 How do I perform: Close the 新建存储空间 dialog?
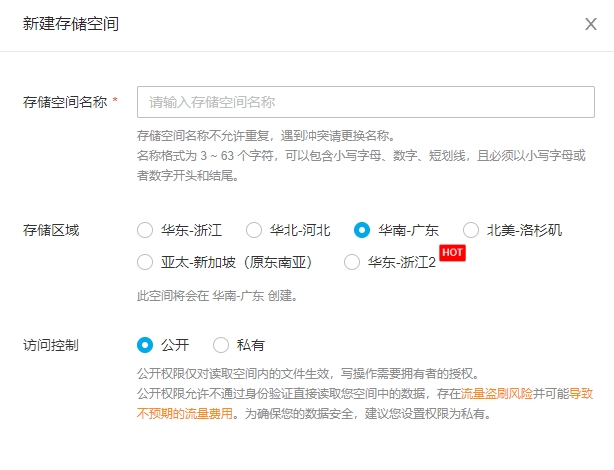click(590, 24)
